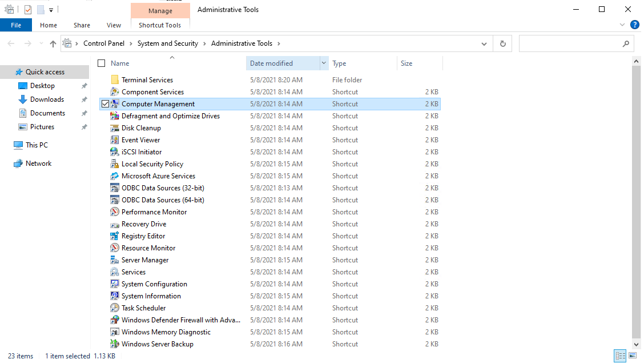Select the iSCSI Initiator icon
Viewport: 644px width, 363px height.
pyautogui.click(x=115, y=151)
